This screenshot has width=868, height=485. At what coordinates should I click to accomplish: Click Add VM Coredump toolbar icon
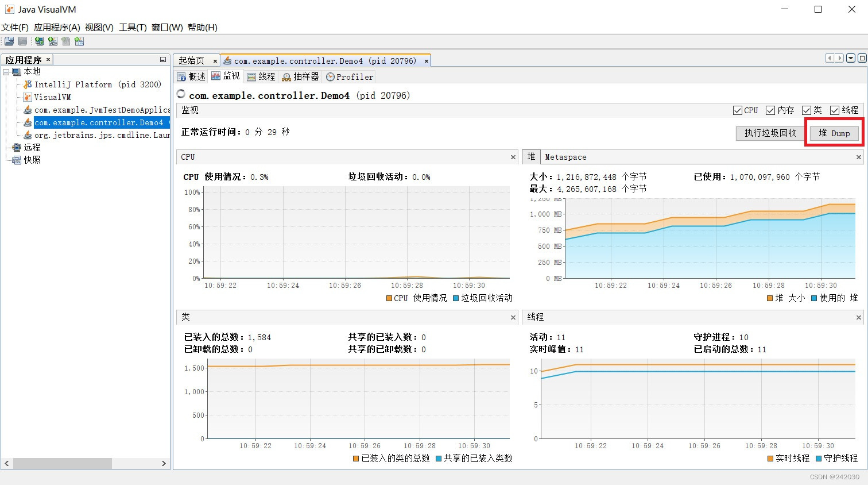pos(79,41)
